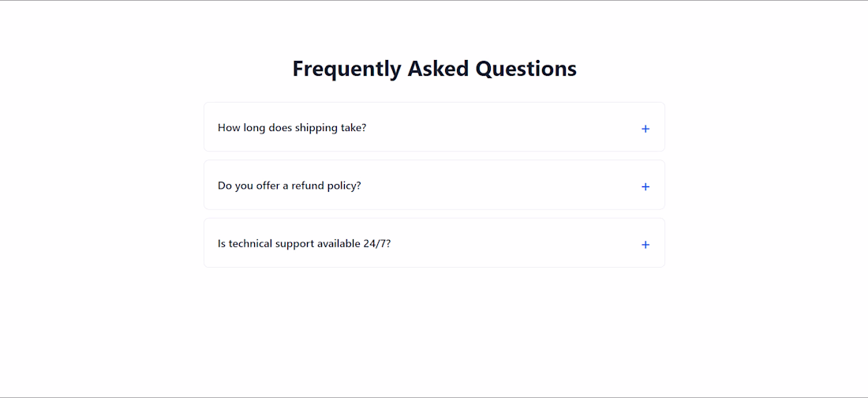The width and height of the screenshot is (868, 398).
Task: Click the plus icon beside refund policy
Action: (x=645, y=187)
